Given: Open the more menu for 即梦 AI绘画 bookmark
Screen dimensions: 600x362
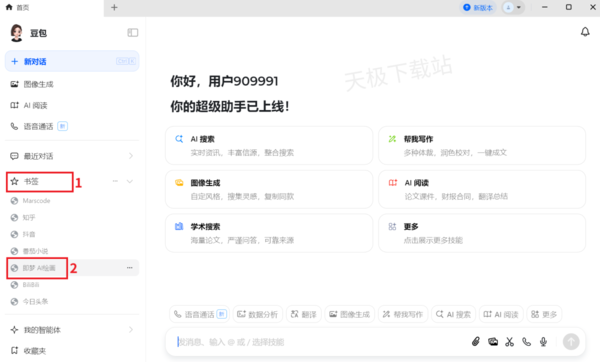Looking at the screenshot, I should pos(130,267).
